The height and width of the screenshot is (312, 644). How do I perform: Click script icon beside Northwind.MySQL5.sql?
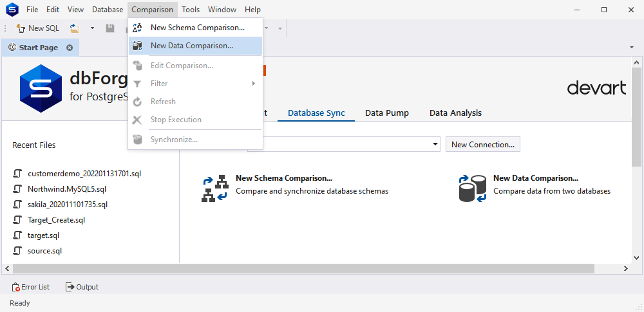(17, 189)
